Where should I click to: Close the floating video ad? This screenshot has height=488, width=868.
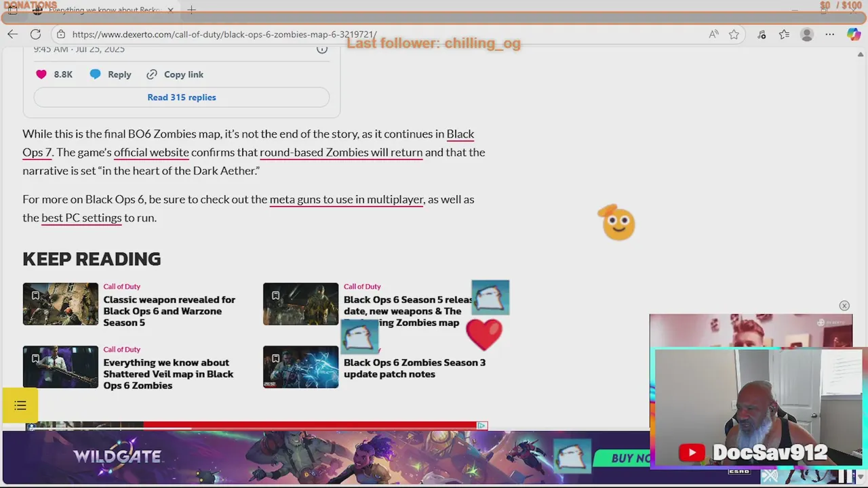point(844,306)
